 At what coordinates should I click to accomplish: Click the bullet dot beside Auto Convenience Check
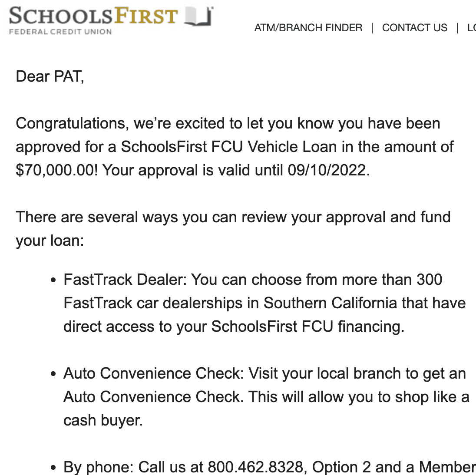click(x=53, y=374)
